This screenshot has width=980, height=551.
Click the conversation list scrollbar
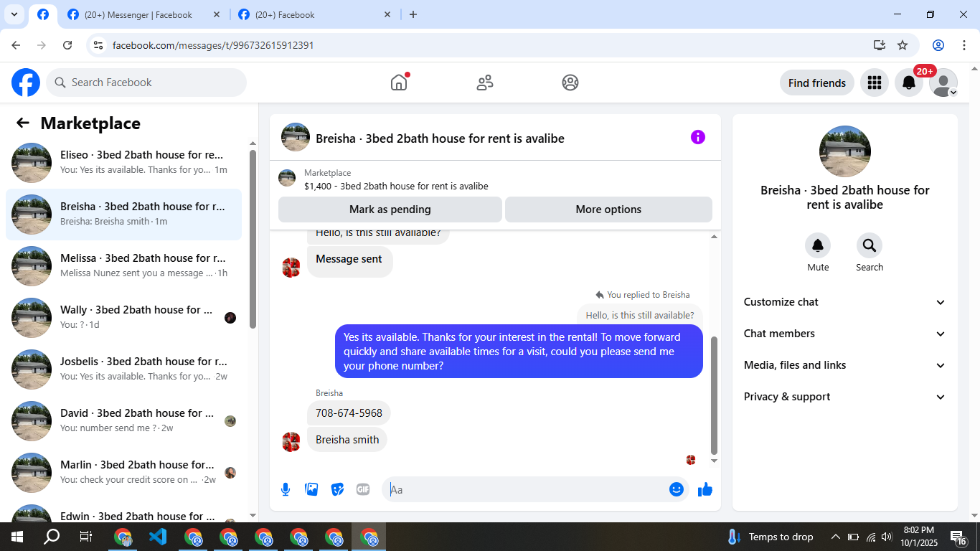pos(253,239)
